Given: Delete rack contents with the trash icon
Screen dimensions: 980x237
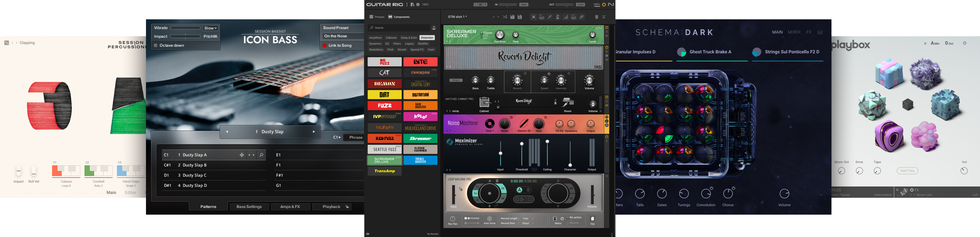Looking at the screenshot, I should click(x=596, y=17).
